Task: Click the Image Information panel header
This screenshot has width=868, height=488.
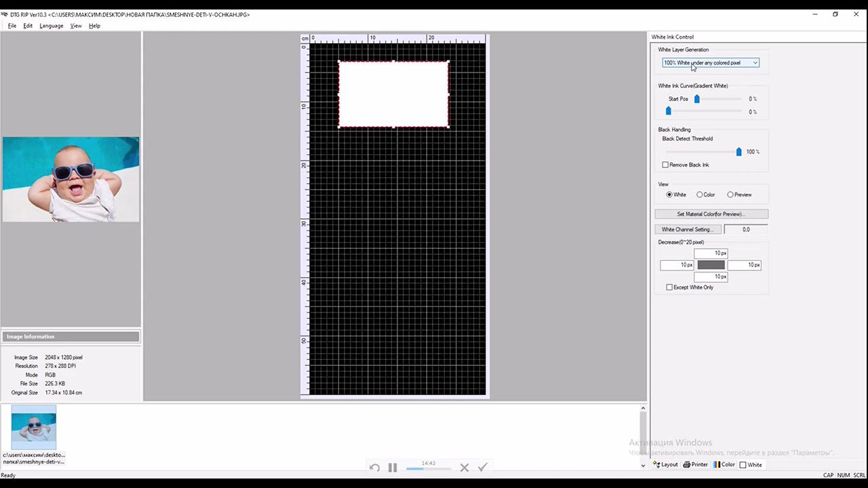Action: click(71, 337)
